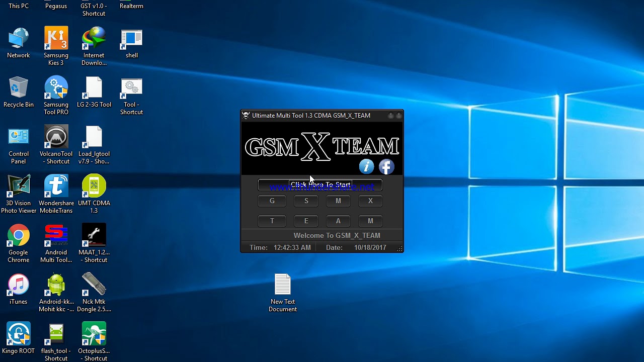Screen dimensions: 644x362
Task: Click the skull icon in title bar
Action: [246, 116]
